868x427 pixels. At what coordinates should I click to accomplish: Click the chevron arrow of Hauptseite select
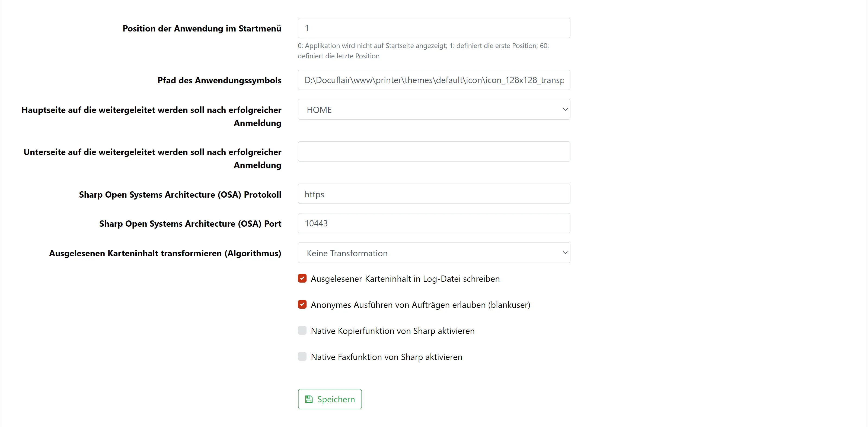(x=565, y=110)
